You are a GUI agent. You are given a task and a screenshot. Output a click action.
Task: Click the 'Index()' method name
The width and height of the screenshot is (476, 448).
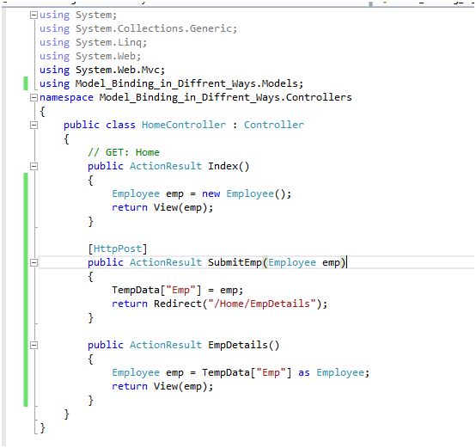(x=229, y=166)
